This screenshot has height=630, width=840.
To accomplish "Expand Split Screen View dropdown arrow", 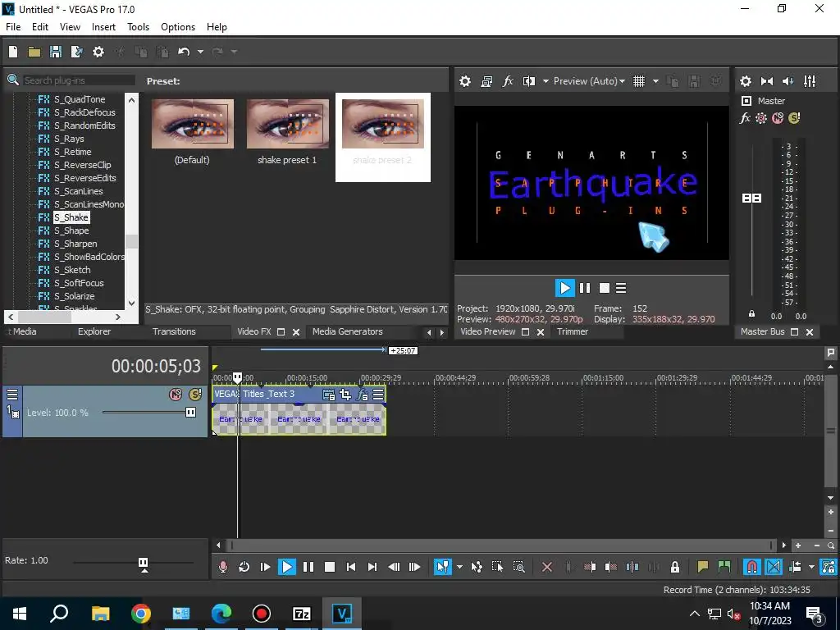I will (546, 81).
